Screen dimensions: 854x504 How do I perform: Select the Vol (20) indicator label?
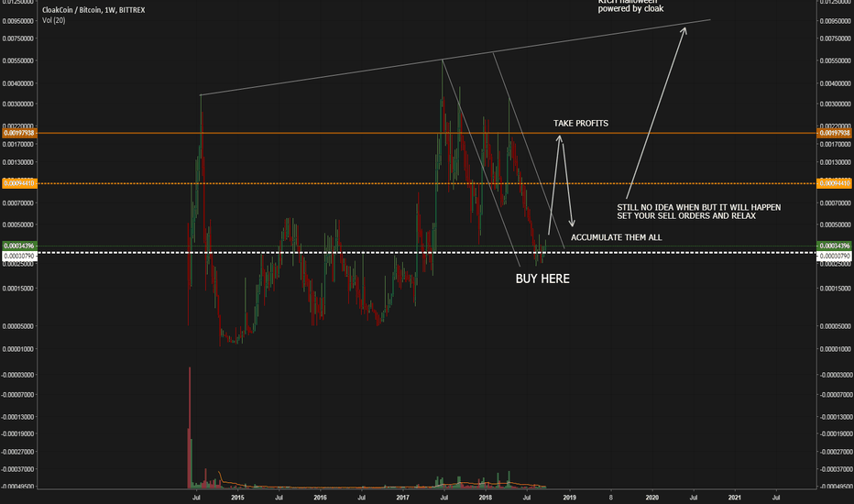tap(53, 20)
